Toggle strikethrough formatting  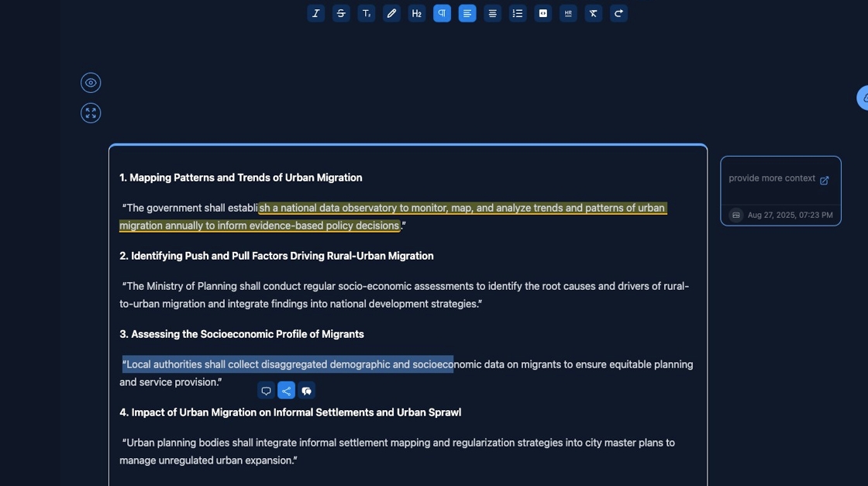341,13
